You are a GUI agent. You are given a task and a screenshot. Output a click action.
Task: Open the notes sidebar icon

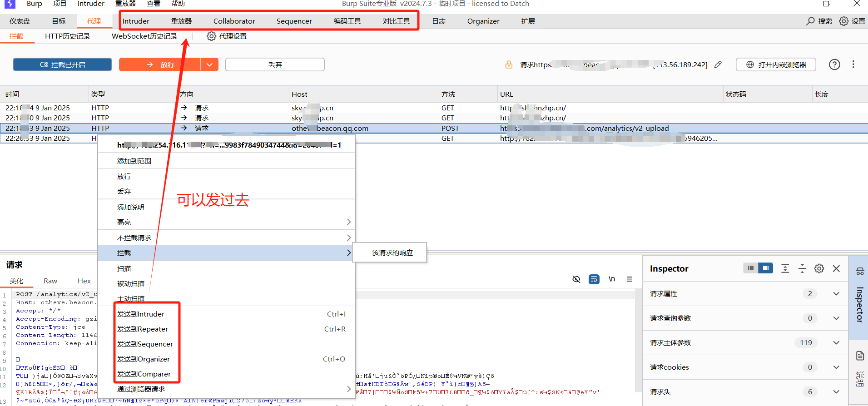(860, 356)
